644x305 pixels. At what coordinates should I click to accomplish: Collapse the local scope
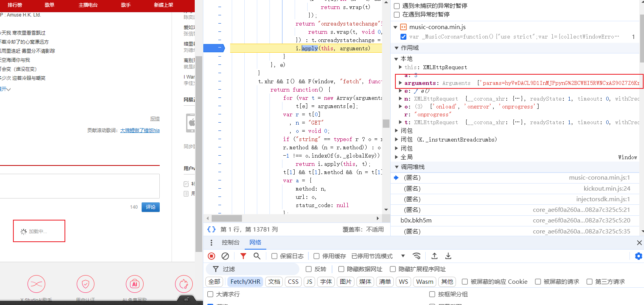click(x=396, y=59)
